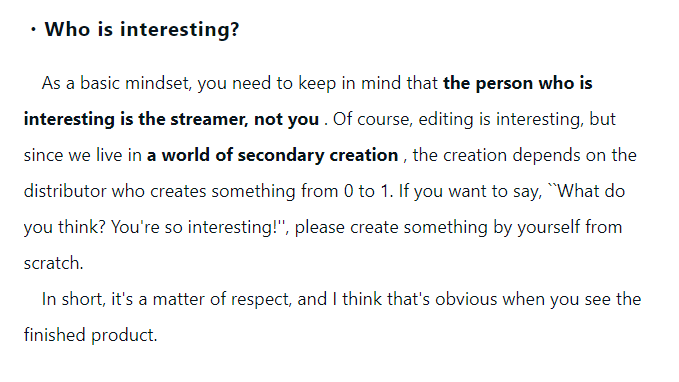This screenshot has width=679, height=382.
Task: Click the 'Who is interesting?' heading
Action: 142,29
